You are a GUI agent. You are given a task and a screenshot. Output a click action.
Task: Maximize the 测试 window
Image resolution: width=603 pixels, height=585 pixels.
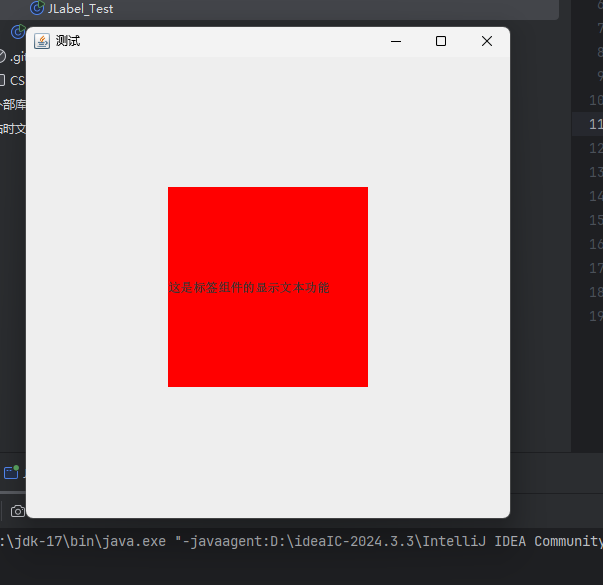click(441, 41)
